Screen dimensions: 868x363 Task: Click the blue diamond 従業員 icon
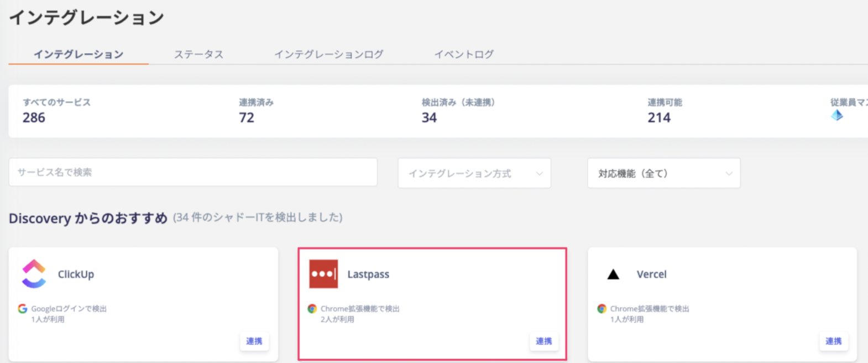click(x=837, y=115)
